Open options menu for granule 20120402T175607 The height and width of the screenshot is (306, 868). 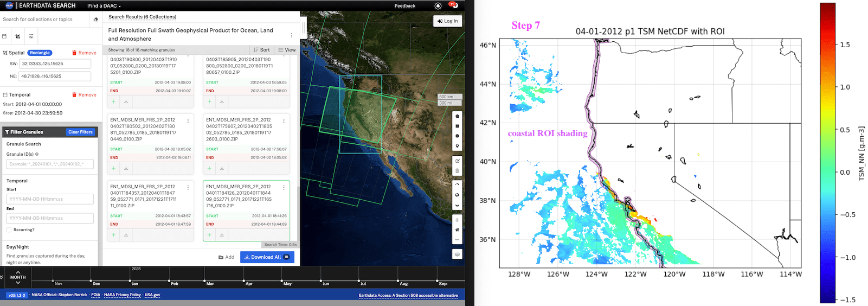pyautogui.click(x=284, y=121)
